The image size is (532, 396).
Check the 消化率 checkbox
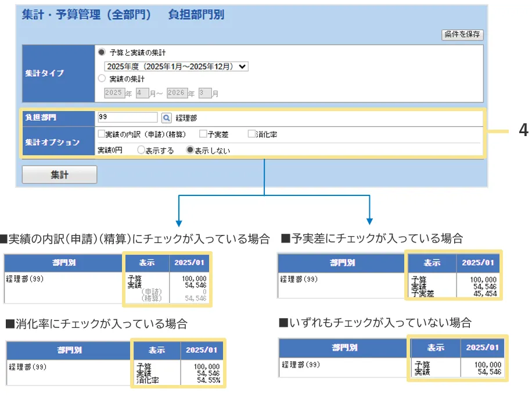click(x=251, y=134)
